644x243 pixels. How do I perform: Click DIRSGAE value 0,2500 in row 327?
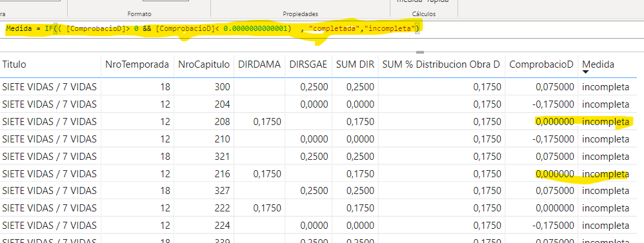[x=314, y=191]
